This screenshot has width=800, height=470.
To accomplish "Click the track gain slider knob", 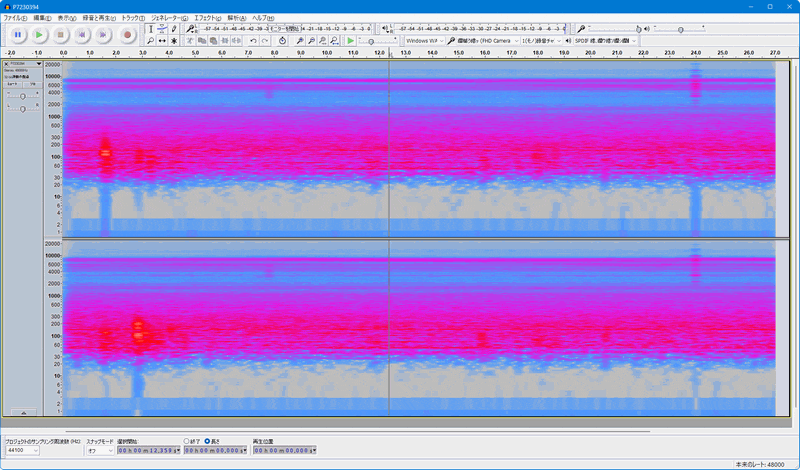I will (x=22, y=96).
